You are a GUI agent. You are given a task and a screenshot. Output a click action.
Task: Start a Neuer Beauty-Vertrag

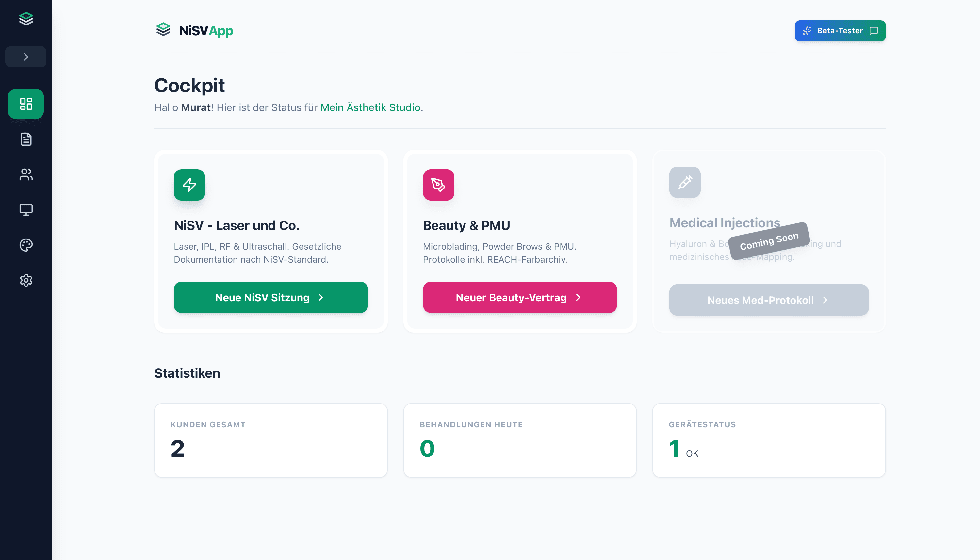point(519,297)
